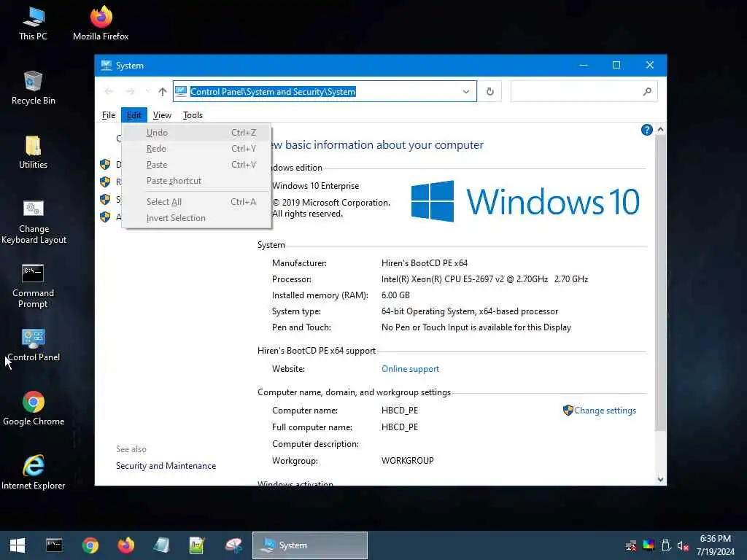Image resolution: width=747 pixels, height=560 pixels.
Task: Launch Google Chrome desktop shortcut
Action: point(34,408)
